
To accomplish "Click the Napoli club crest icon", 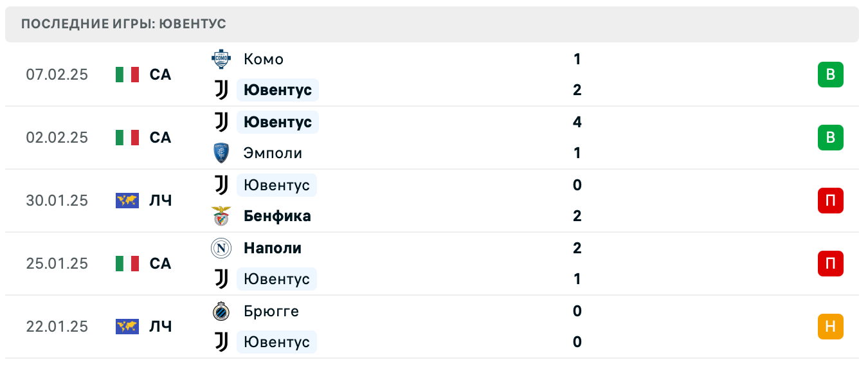I will pyautogui.click(x=221, y=248).
